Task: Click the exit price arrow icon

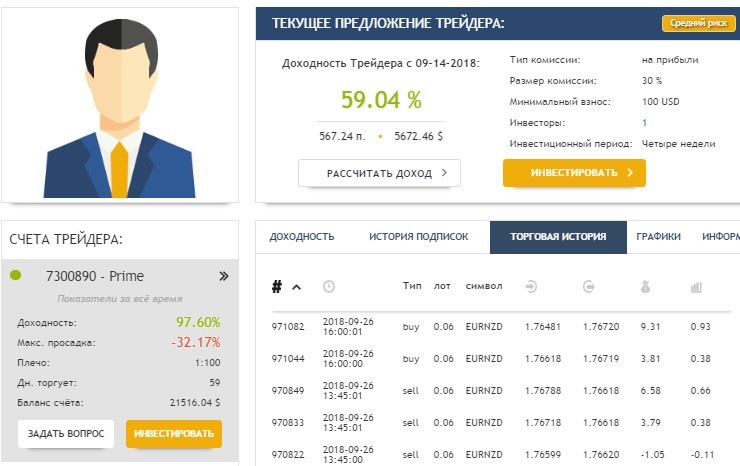Action: tap(589, 287)
